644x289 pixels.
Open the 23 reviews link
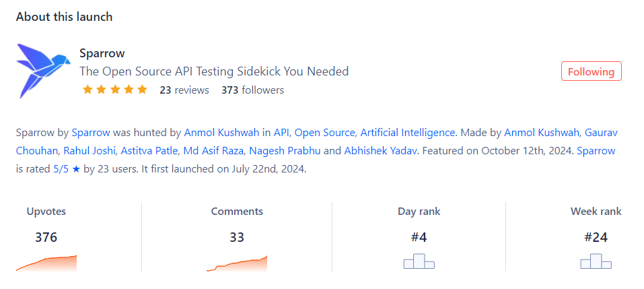[x=184, y=90]
